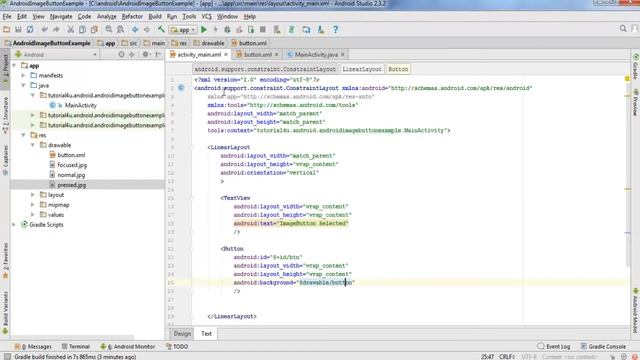The image size is (640, 360).
Task: Open the File menu
Action: [7, 17]
